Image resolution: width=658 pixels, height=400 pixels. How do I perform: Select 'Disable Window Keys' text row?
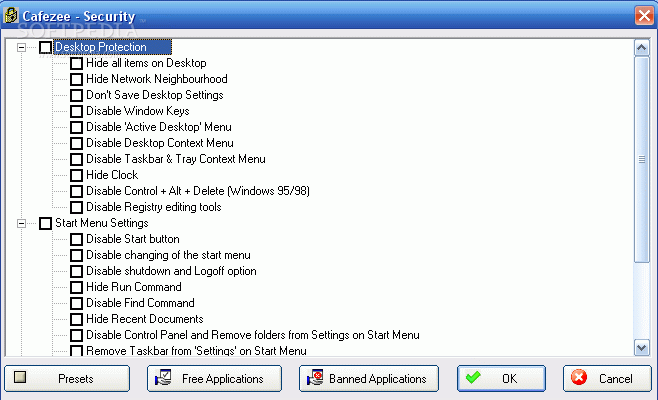pyautogui.click(x=138, y=111)
